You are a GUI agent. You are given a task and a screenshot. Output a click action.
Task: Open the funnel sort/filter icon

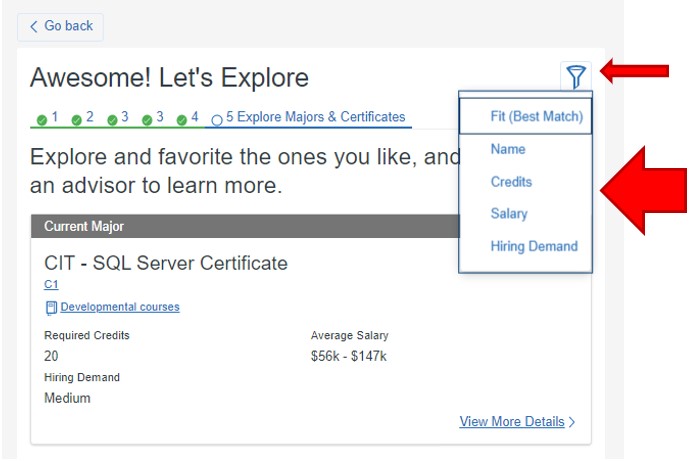pyautogui.click(x=576, y=76)
